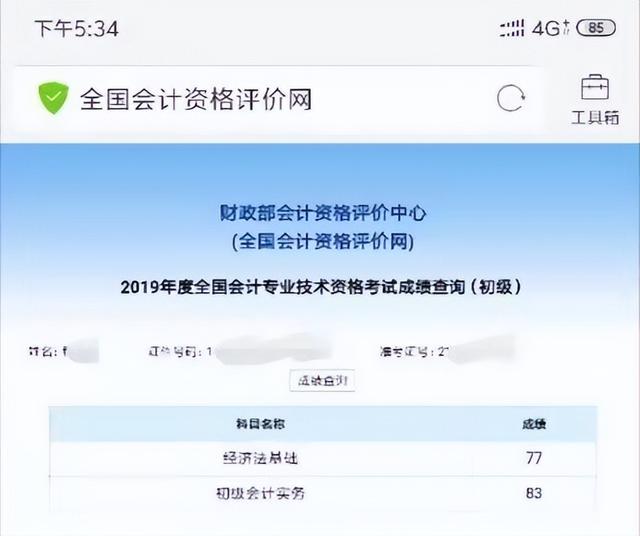This screenshot has width=640, height=536.
Task: Tap the green shield security icon
Action: (53, 98)
